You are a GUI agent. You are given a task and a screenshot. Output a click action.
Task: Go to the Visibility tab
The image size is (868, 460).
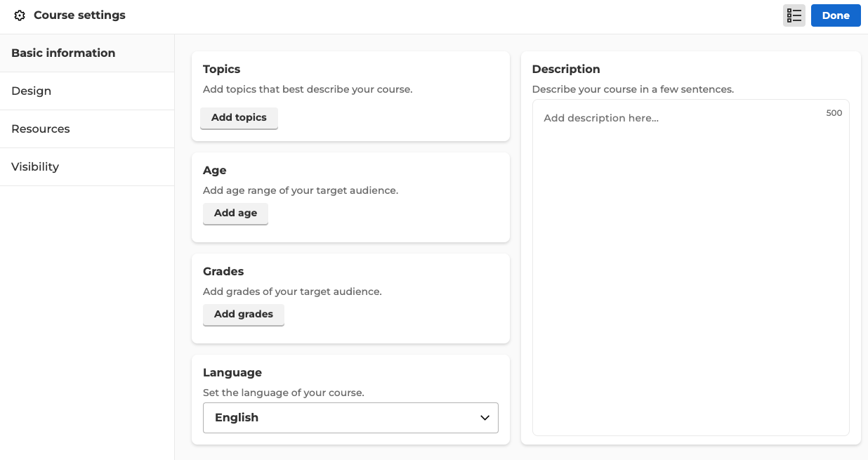(35, 166)
